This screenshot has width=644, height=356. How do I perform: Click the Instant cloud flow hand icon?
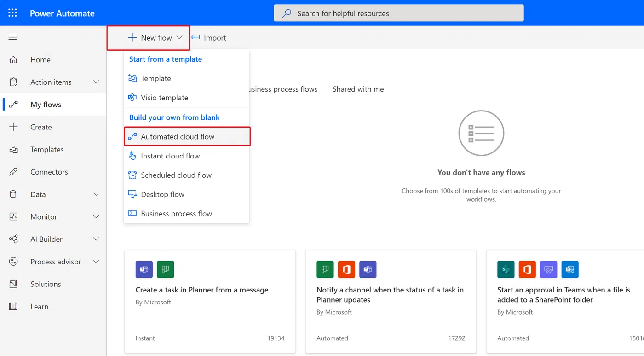coord(132,156)
